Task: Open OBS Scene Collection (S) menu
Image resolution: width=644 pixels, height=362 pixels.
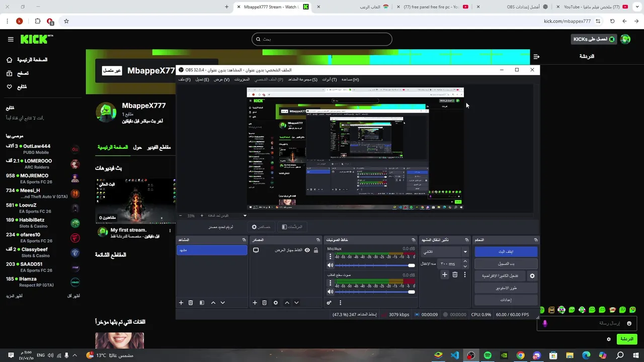Action: pyautogui.click(x=302, y=79)
